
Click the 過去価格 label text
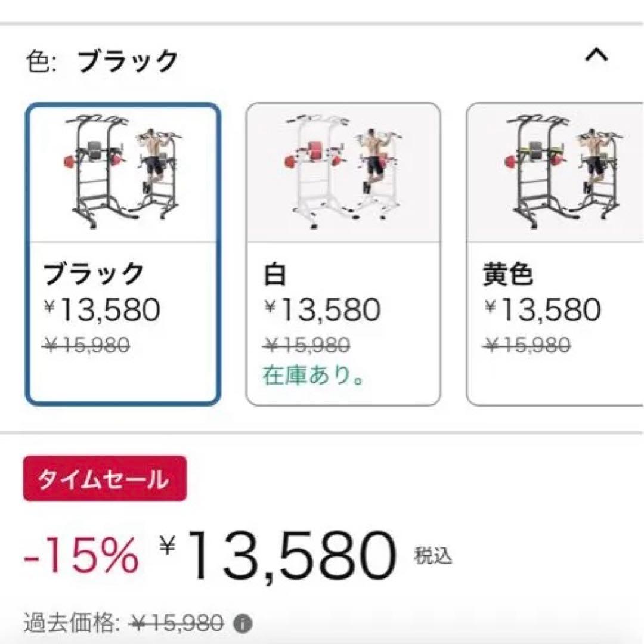point(72,624)
